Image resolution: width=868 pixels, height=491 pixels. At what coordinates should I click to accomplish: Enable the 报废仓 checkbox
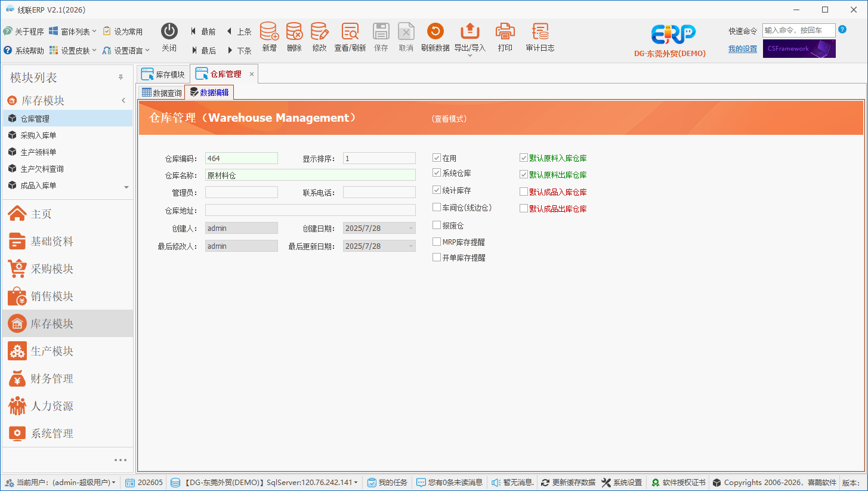[437, 226]
